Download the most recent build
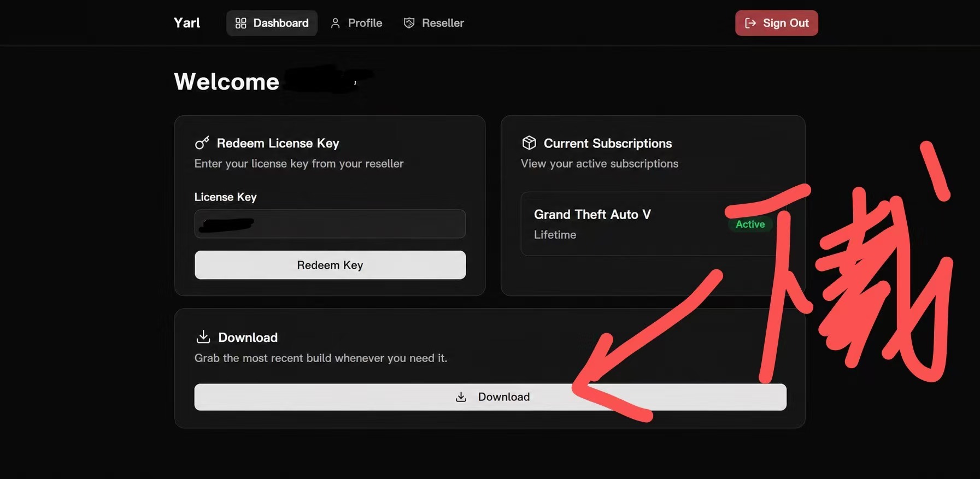Viewport: 980px width, 479px height. 490,397
